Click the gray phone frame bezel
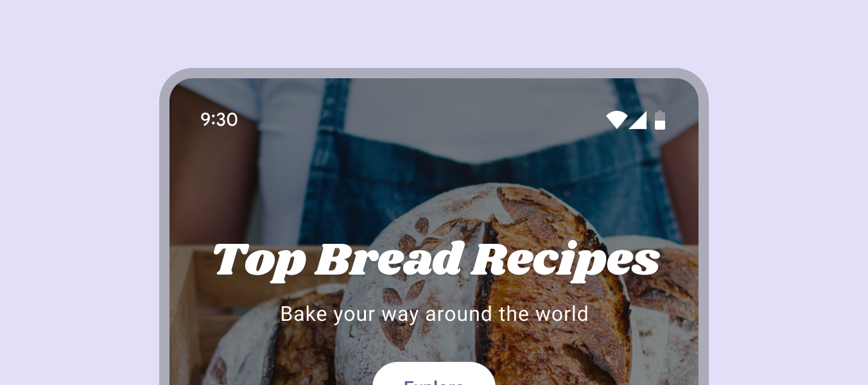Viewport: 868px width, 385px height. point(164,257)
